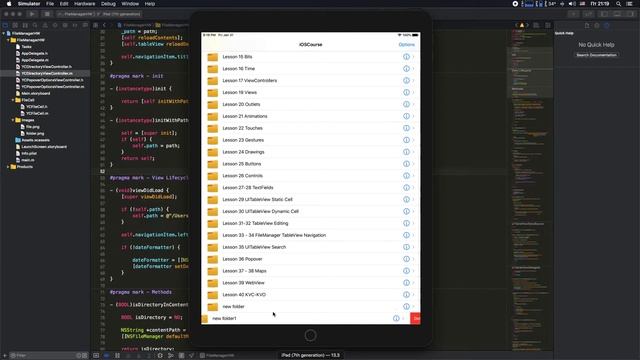Image resolution: width=640 pixels, height=360 pixels.
Task: Open the Window menu
Action: coord(130,4)
